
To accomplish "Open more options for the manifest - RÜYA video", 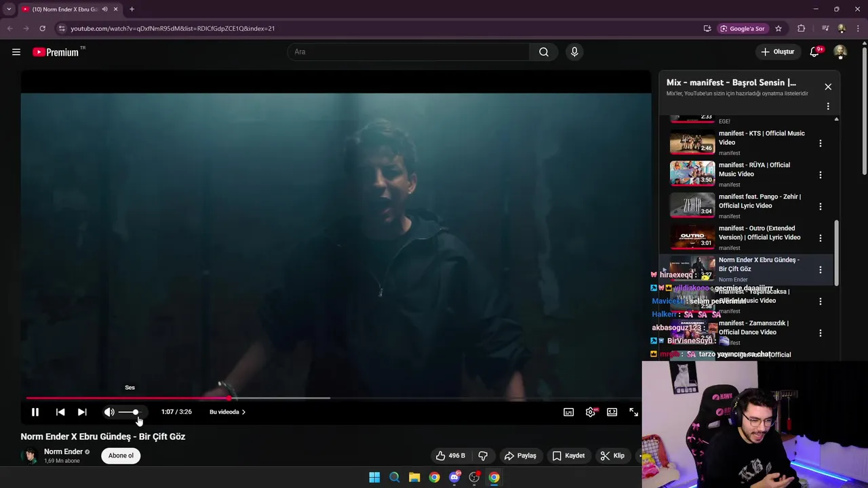I will point(821,175).
